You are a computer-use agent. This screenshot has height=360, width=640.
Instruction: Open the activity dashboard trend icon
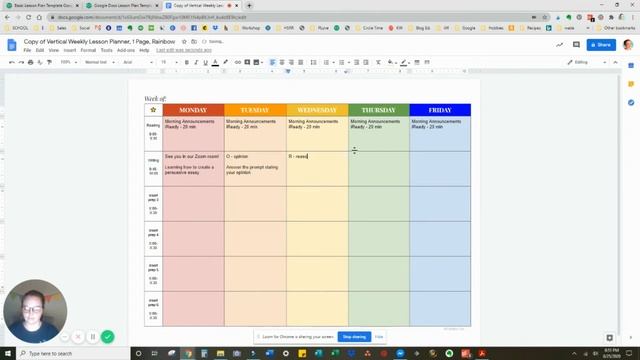point(560,44)
